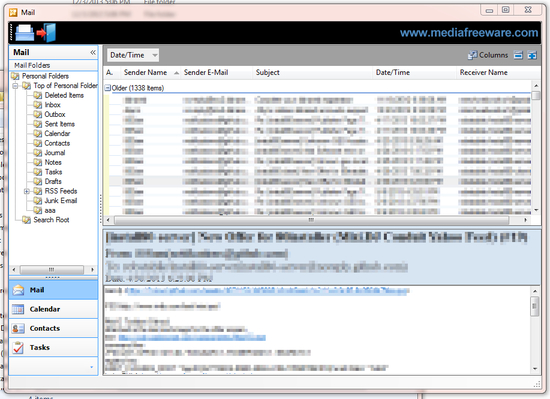Collapse the Top of Personal Folder tree node
550x399 pixels.
click(x=15, y=86)
